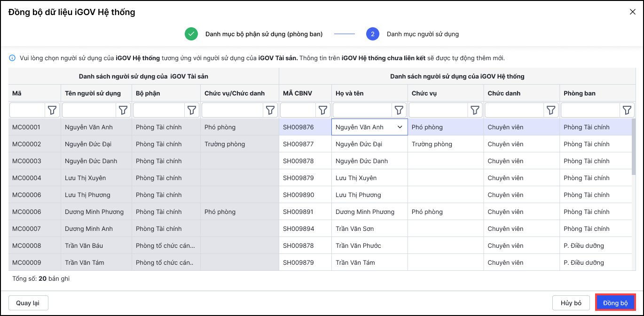This screenshot has width=644, height=316.
Task: Click Họ và tên cell Lưu Thị Xuyên
Action: pos(369,178)
